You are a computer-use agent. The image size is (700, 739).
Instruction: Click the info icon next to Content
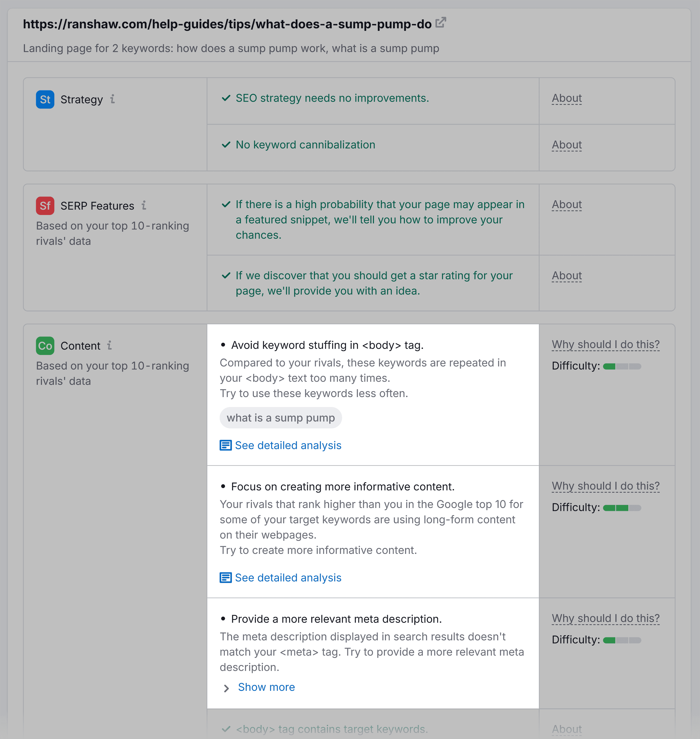pyautogui.click(x=109, y=346)
